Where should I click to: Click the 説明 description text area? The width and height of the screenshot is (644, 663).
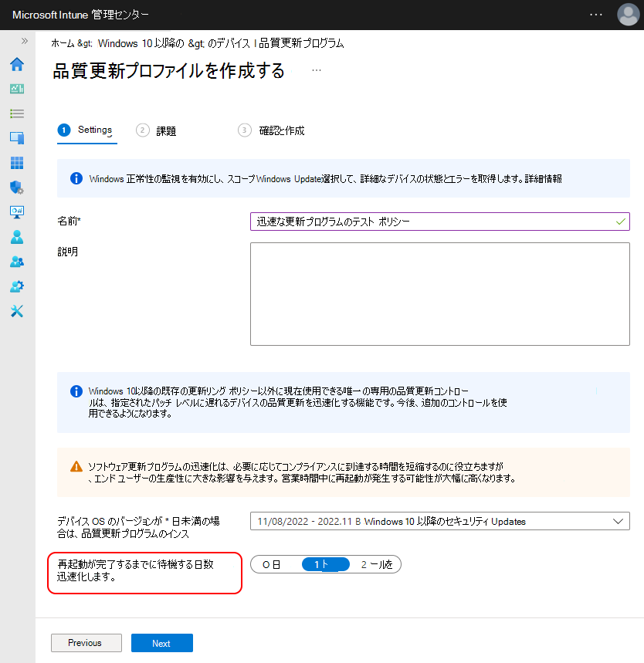[440, 294]
